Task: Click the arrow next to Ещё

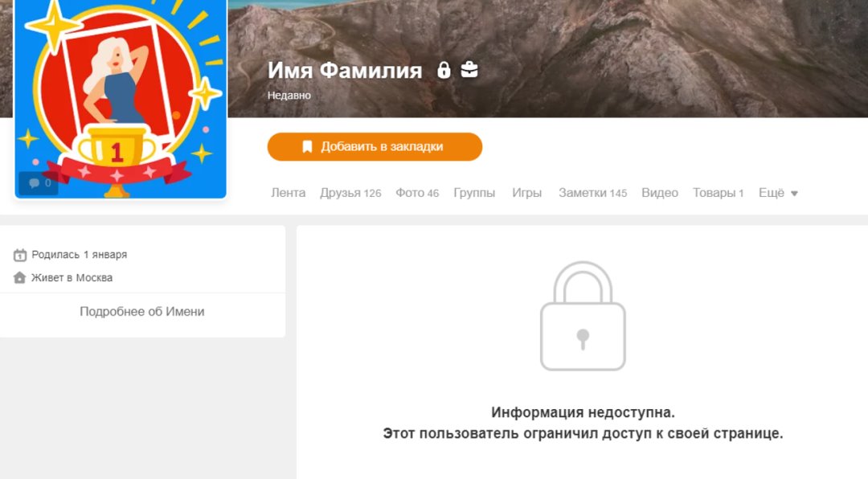Action: 794,193
